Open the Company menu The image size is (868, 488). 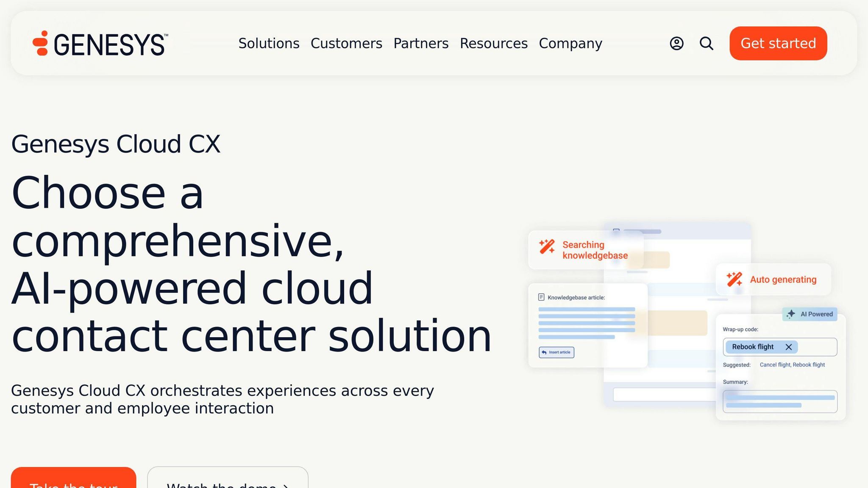[570, 43]
